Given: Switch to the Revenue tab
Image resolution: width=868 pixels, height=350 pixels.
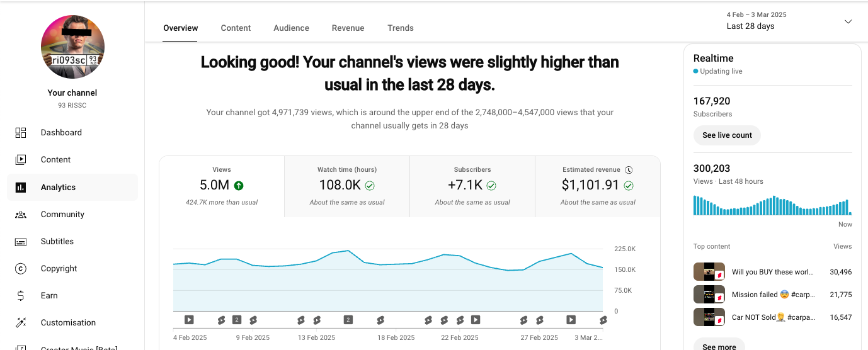Looking at the screenshot, I should pos(348,28).
